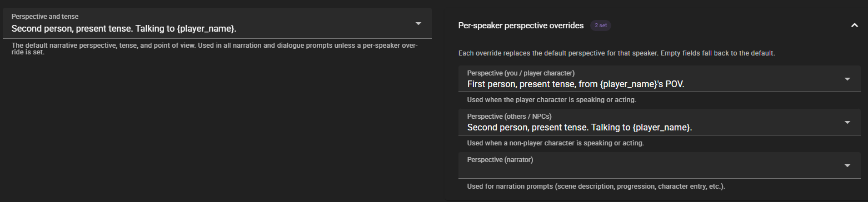Viewport: 868px width, 202px height.
Task: Click the hint about non-player character speaking
Action: (x=556, y=143)
